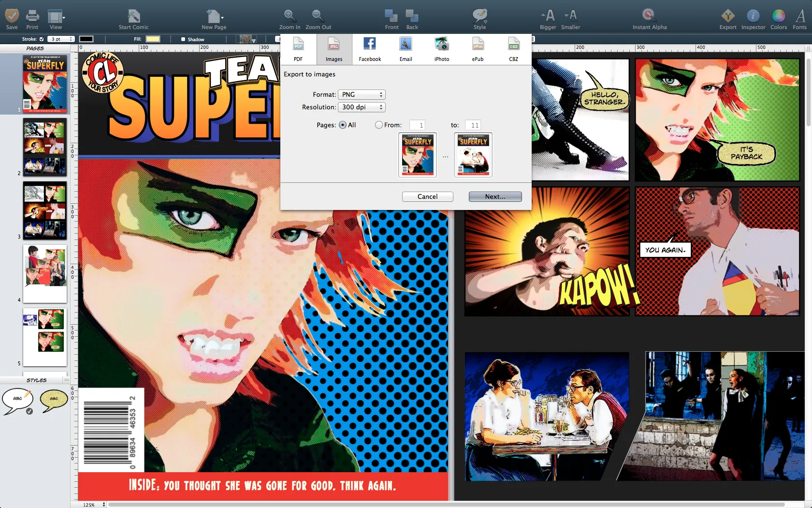This screenshot has width=812, height=508.
Task: Add a New Page
Action: [214, 19]
